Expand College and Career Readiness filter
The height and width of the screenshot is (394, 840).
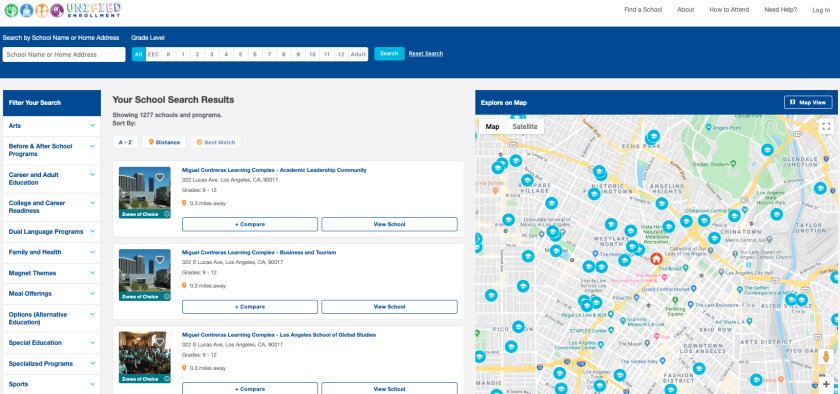51,207
